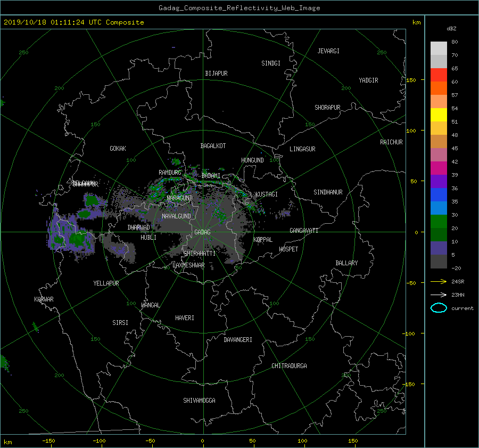Click the SHIRAHATTI city label
The image size is (479, 448).
pyautogui.click(x=200, y=254)
